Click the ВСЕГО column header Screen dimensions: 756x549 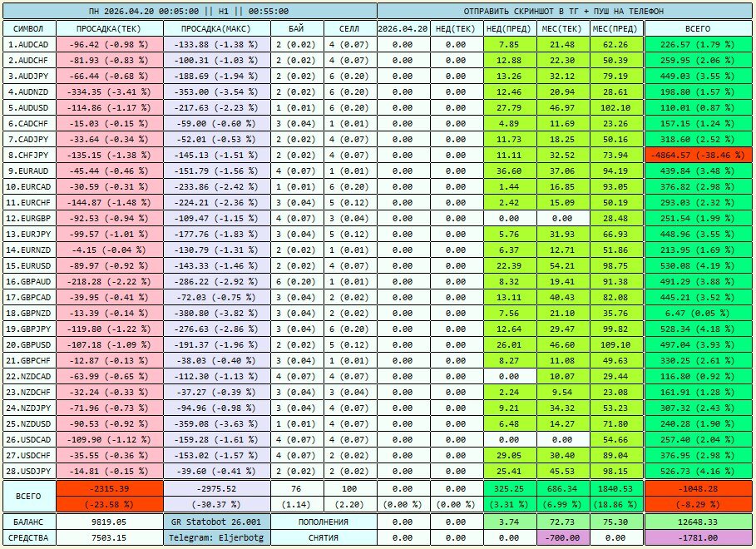(697, 28)
